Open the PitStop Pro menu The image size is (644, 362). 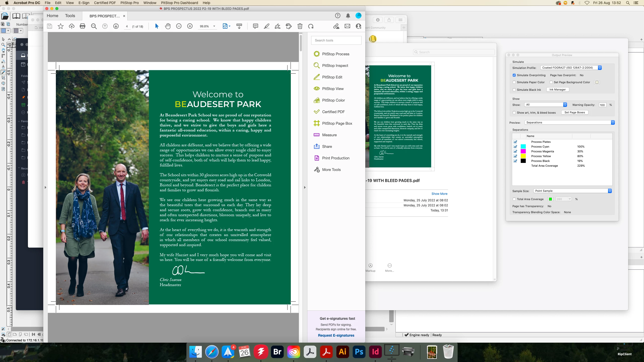pos(129,3)
